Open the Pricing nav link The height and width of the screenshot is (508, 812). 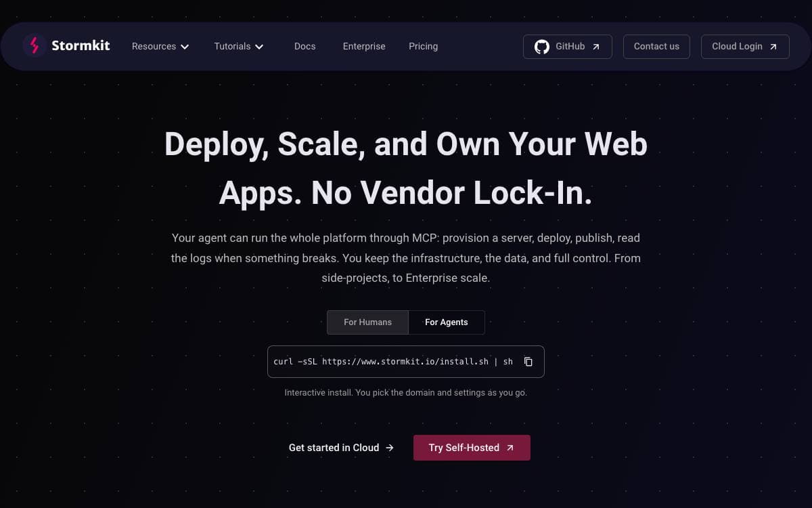424,46
